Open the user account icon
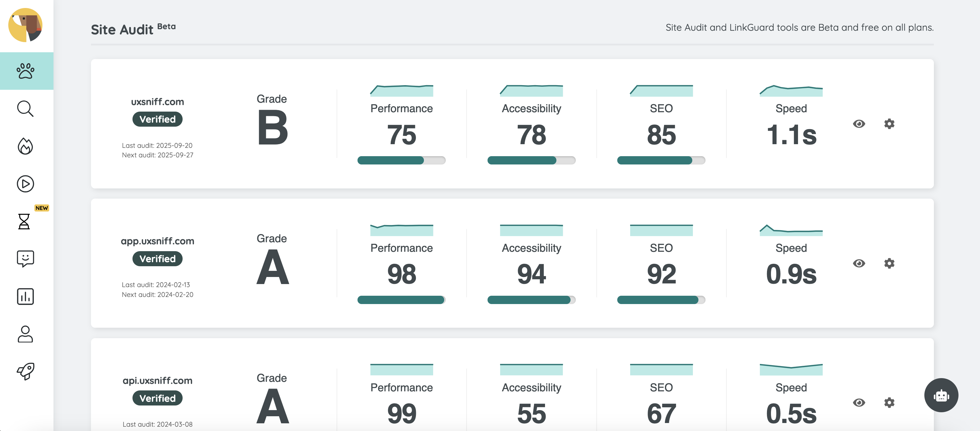This screenshot has width=980, height=431. pos(26,334)
